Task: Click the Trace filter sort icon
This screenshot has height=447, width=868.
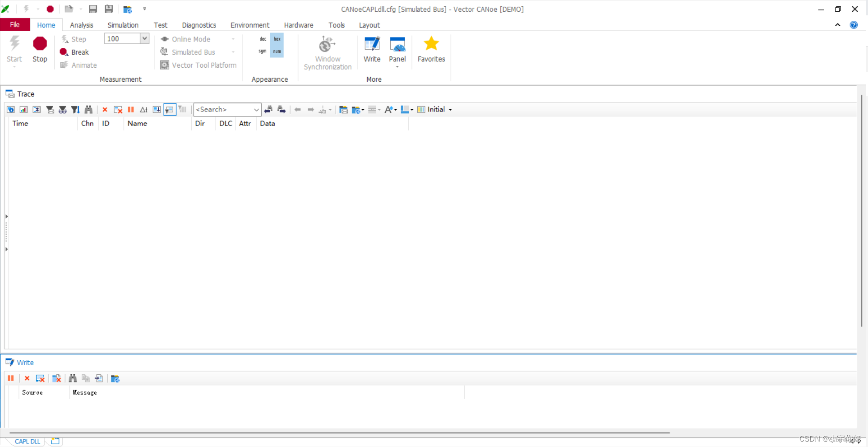Action: pos(75,109)
